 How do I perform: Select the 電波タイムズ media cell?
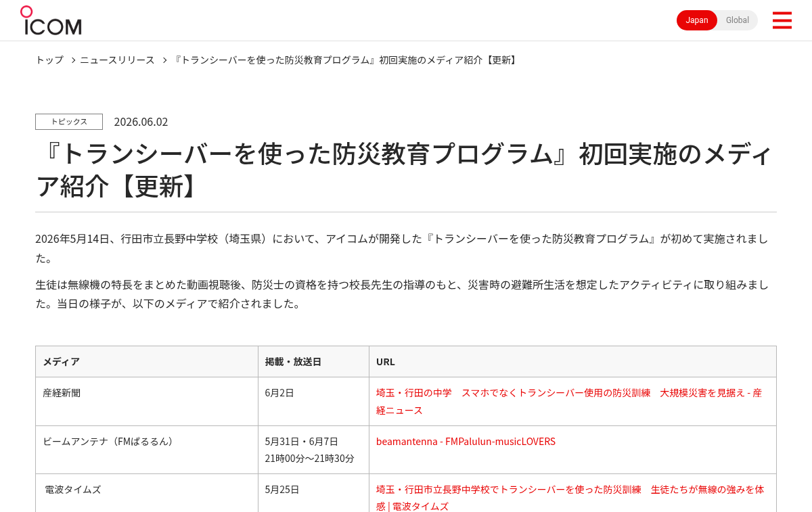click(147, 493)
